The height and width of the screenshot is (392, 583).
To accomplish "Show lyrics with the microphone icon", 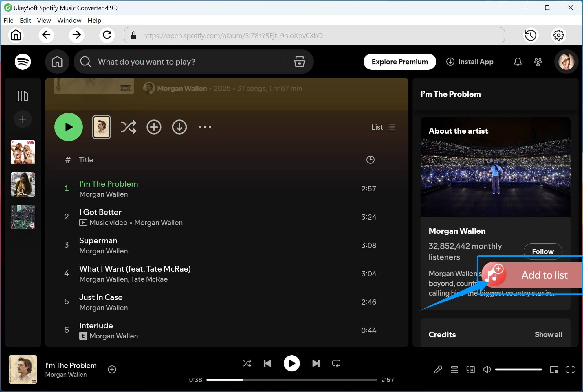I will pos(438,369).
